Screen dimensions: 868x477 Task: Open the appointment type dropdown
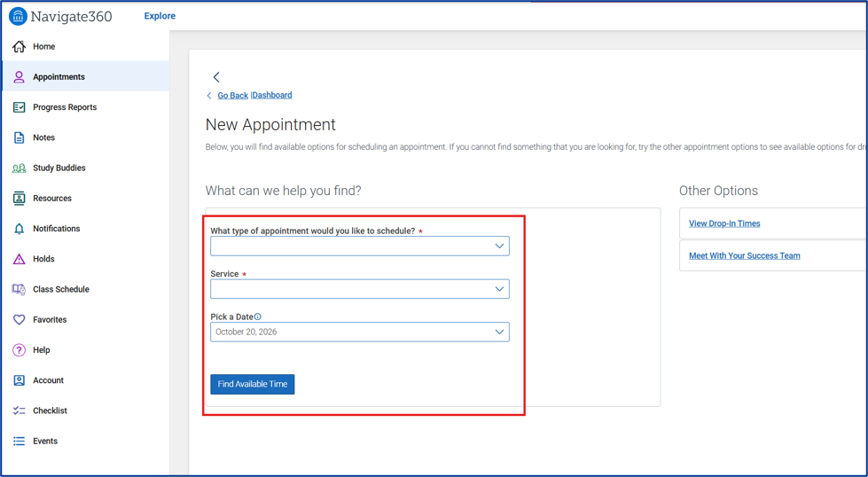point(360,246)
